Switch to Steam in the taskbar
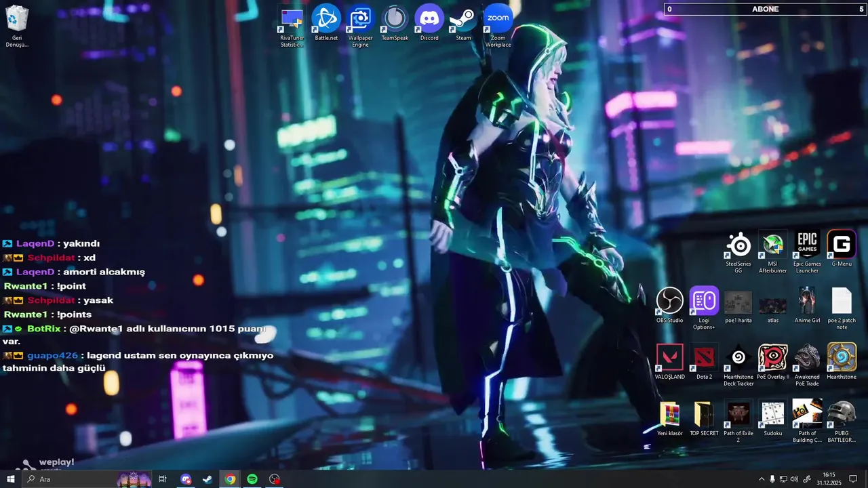Image resolution: width=868 pixels, height=488 pixels. pyautogui.click(x=208, y=479)
